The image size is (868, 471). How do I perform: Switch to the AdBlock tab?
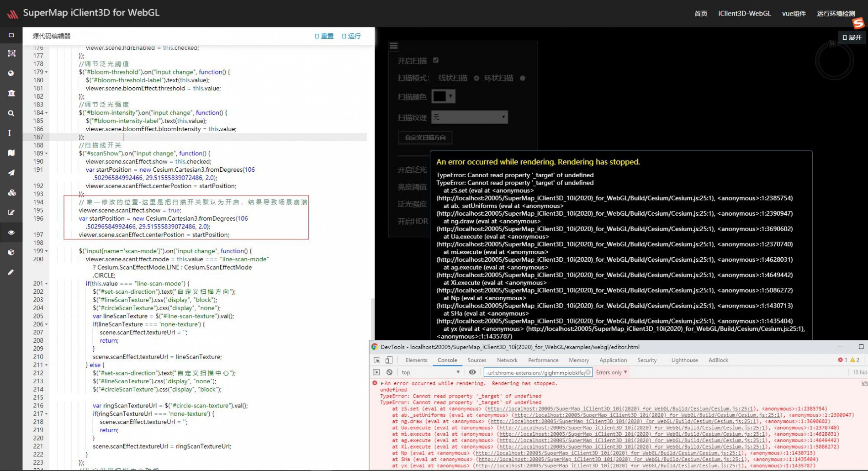718,360
